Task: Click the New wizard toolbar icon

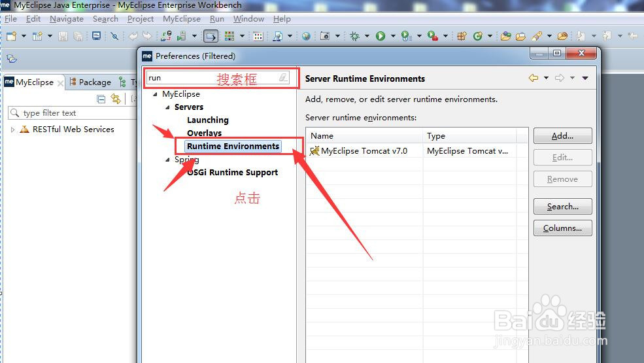Action: [11, 36]
